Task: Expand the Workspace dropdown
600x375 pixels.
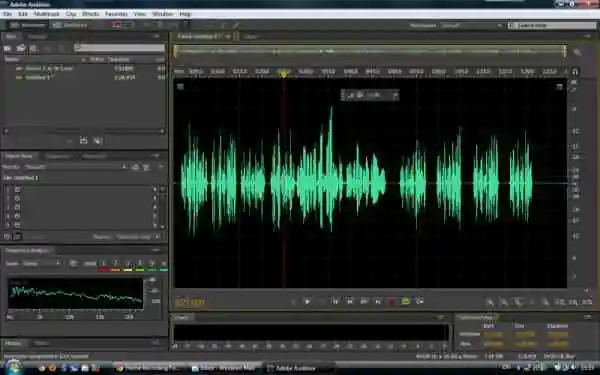Action: [472, 26]
